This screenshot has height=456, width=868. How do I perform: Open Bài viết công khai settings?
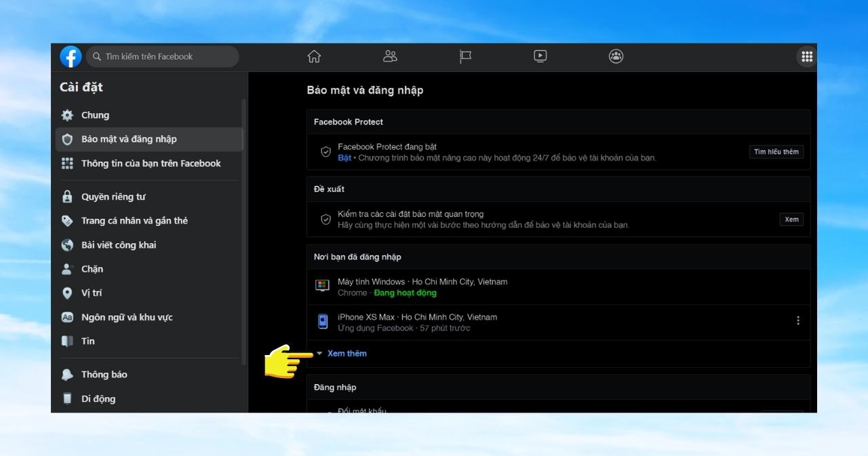point(149,245)
